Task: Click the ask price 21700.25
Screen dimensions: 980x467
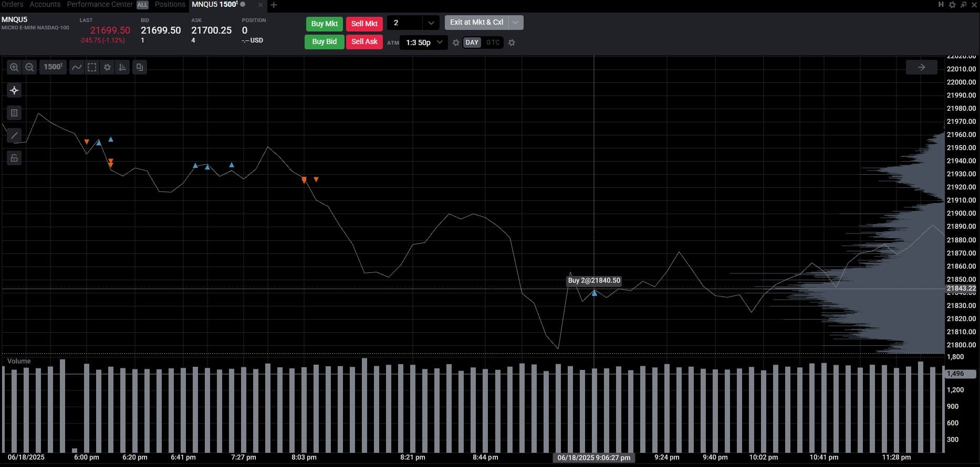Action: (x=212, y=30)
